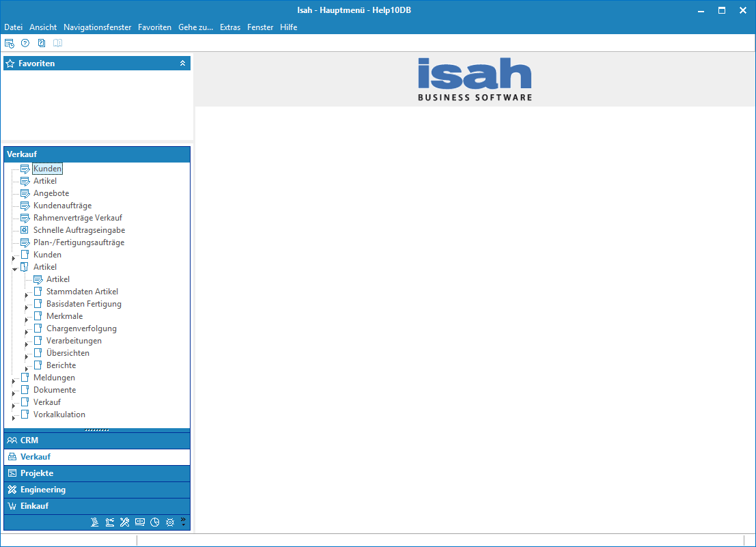Open the Datei menu
756x547 pixels.
point(14,27)
